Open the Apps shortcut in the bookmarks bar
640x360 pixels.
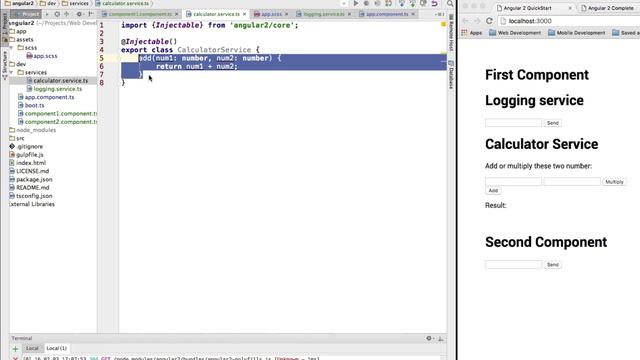[472, 33]
